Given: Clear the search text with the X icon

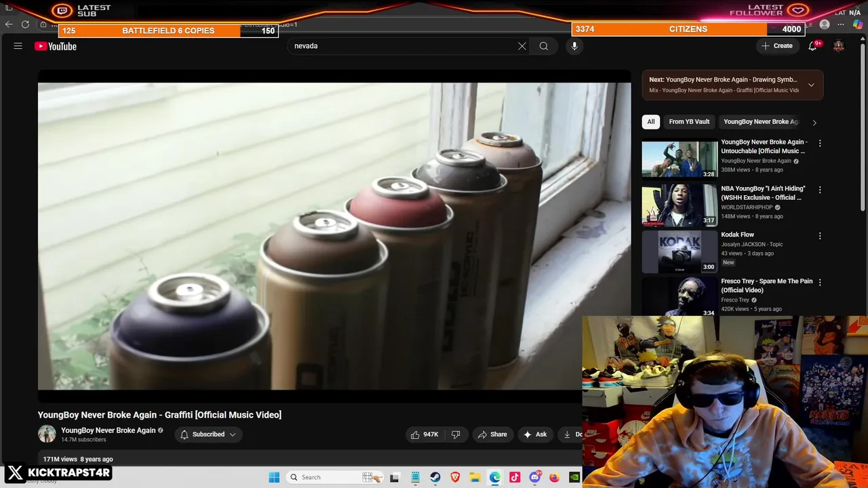Looking at the screenshot, I should (x=522, y=46).
